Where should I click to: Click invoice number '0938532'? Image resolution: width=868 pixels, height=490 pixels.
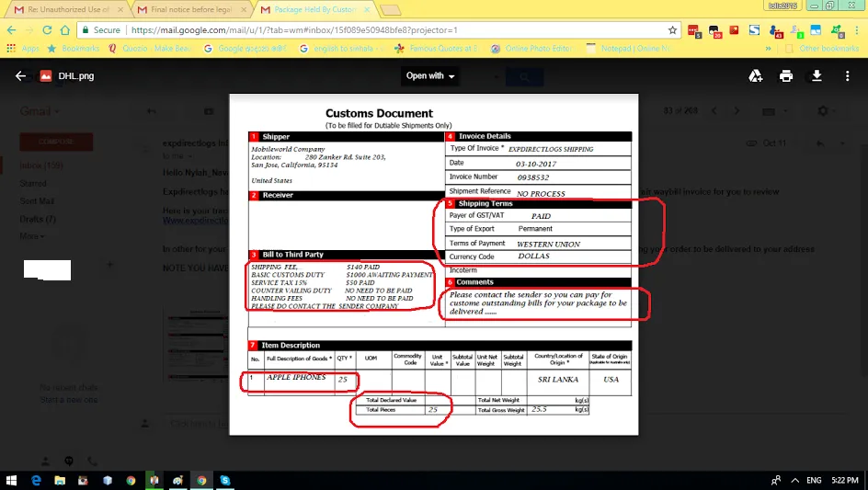click(x=533, y=177)
